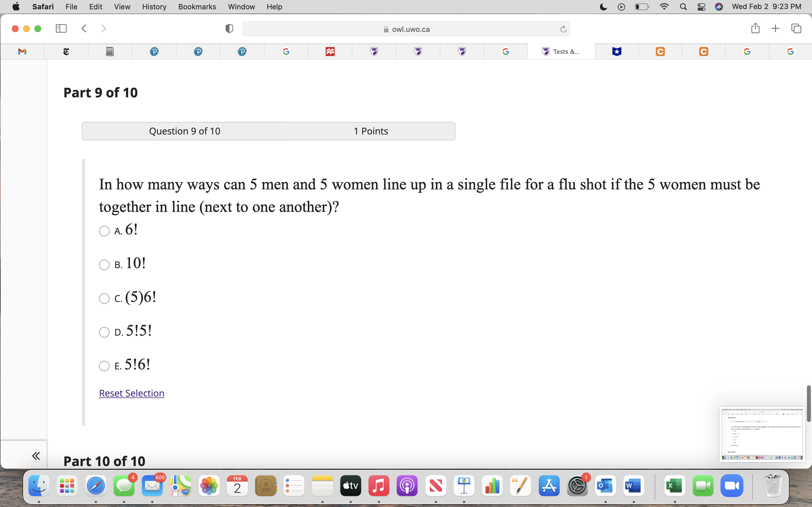Click the Reset Selection link

point(131,393)
